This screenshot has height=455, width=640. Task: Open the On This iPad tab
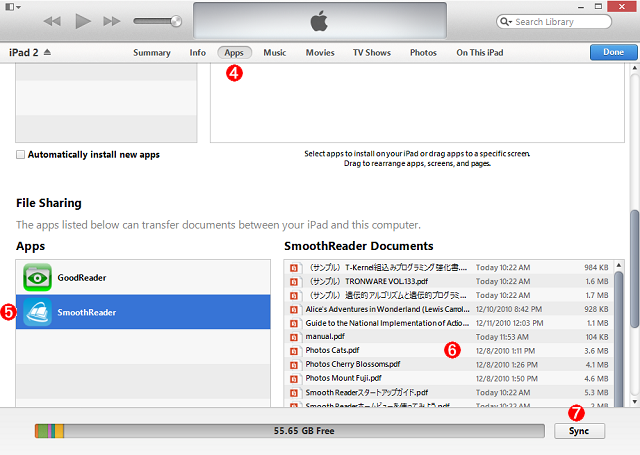[x=480, y=53]
